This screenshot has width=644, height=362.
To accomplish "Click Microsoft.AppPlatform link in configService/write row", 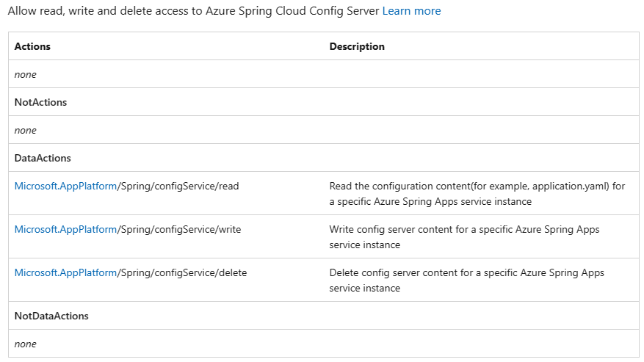I will point(65,229).
